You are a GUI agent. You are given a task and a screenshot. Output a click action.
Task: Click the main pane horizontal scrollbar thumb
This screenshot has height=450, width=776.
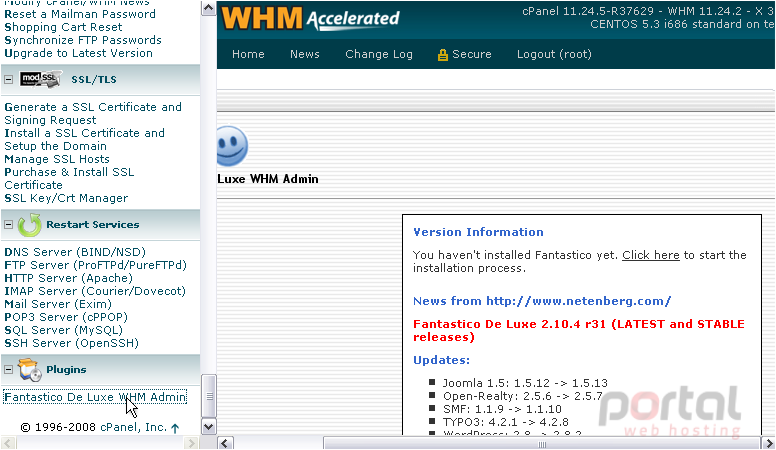[542, 443]
